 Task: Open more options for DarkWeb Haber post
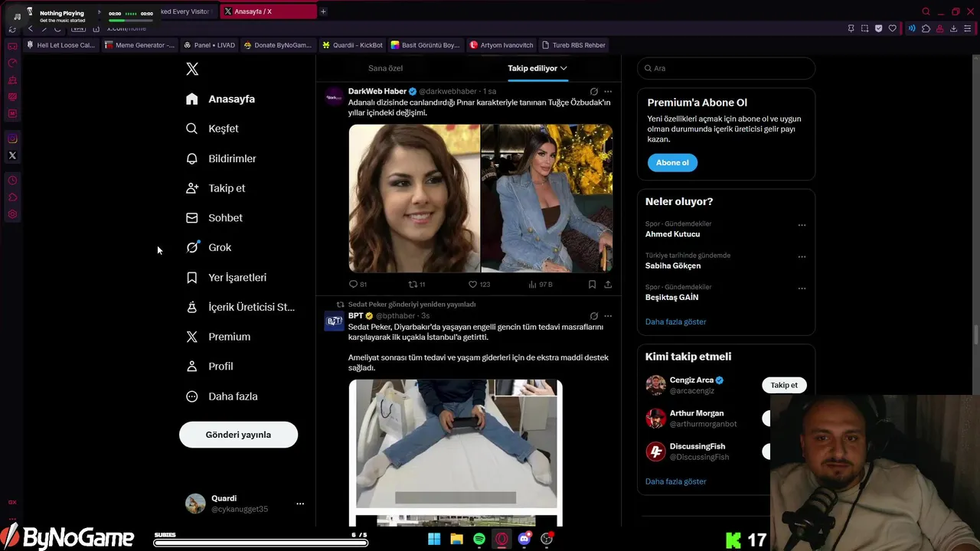[x=608, y=91]
